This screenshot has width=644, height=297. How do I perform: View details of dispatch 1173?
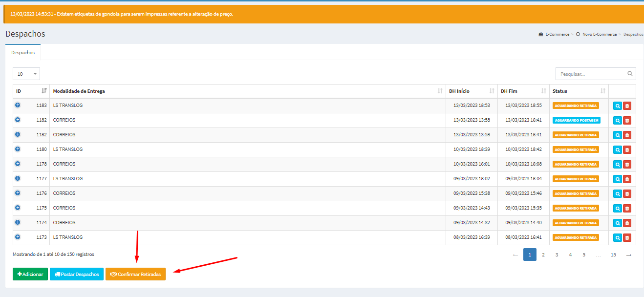(618, 238)
